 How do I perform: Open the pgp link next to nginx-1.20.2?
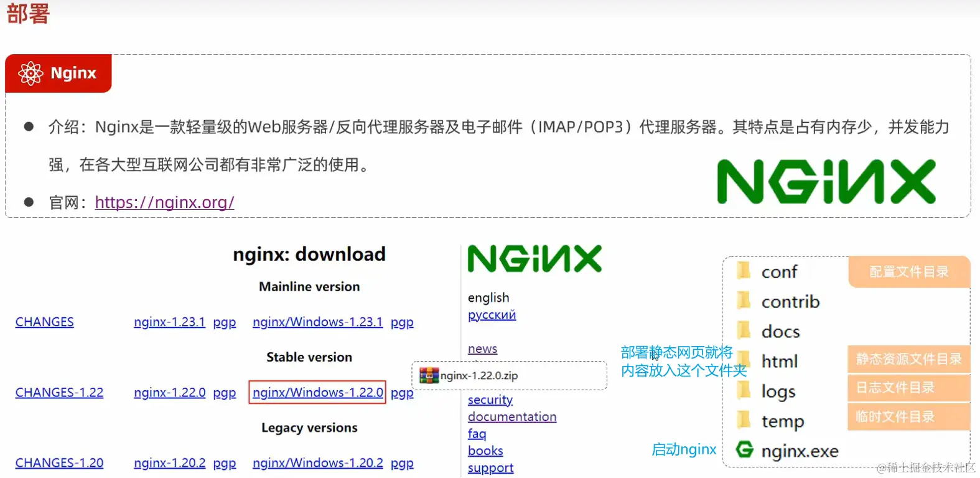pos(225,464)
